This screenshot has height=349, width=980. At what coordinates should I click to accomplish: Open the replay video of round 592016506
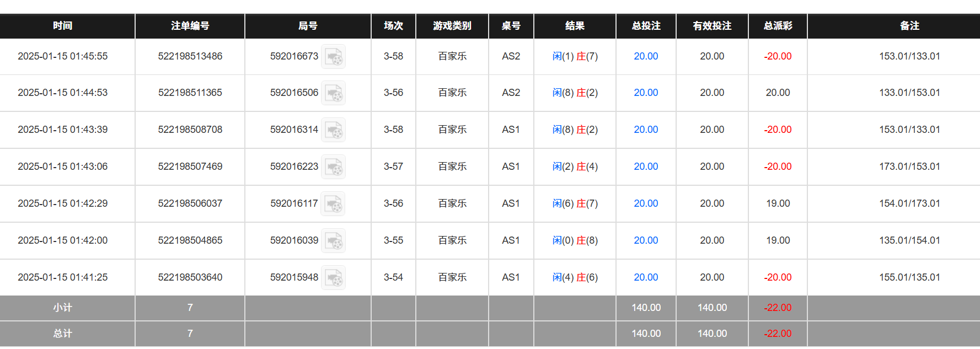coord(334,93)
